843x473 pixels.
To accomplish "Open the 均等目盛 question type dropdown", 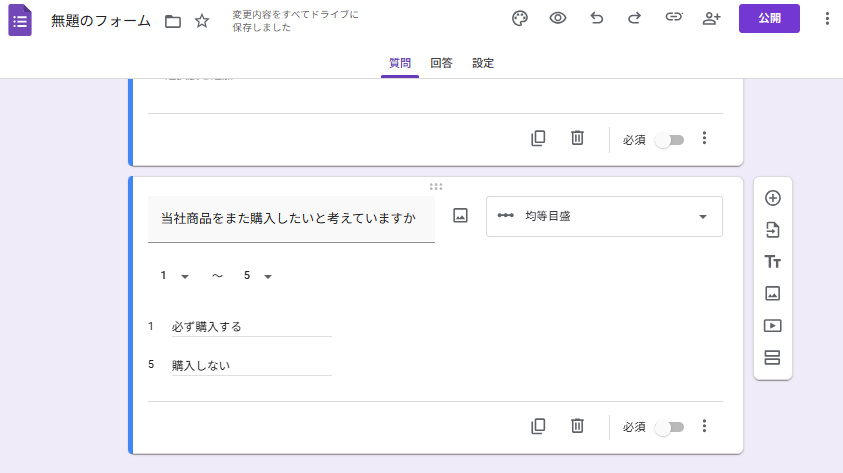I will (x=604, y=216).
